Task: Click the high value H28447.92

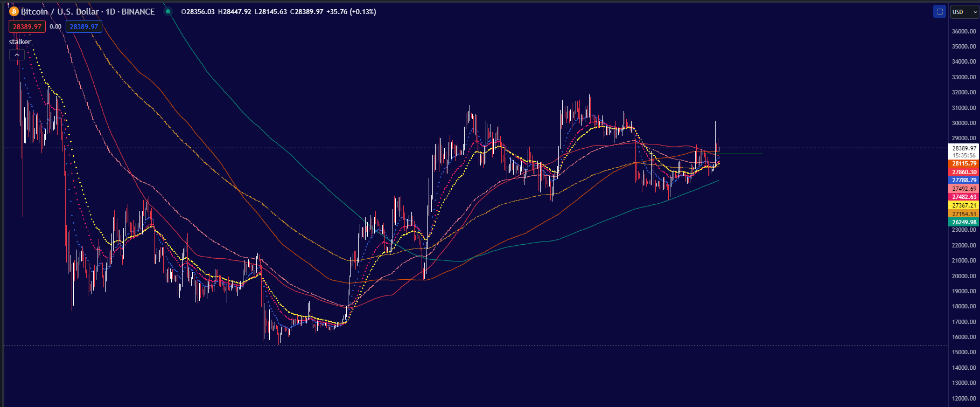Action: [x=234, y=11]
